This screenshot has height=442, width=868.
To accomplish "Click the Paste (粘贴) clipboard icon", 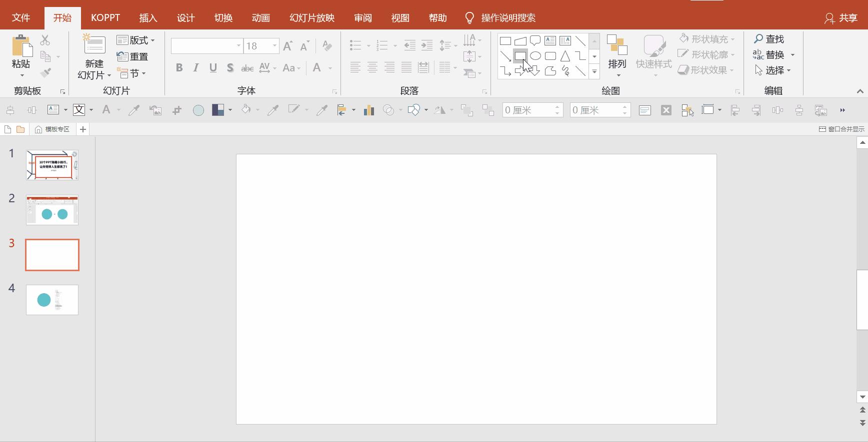I will point(21,46).
